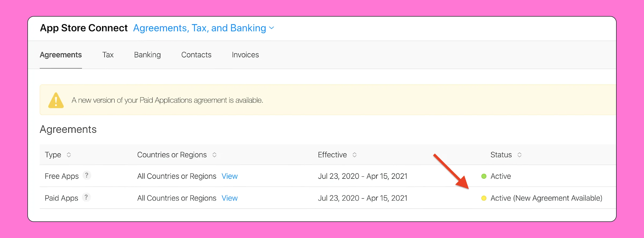
Task: Click the yellow warning triangle icon
Action: pos(56,101)
